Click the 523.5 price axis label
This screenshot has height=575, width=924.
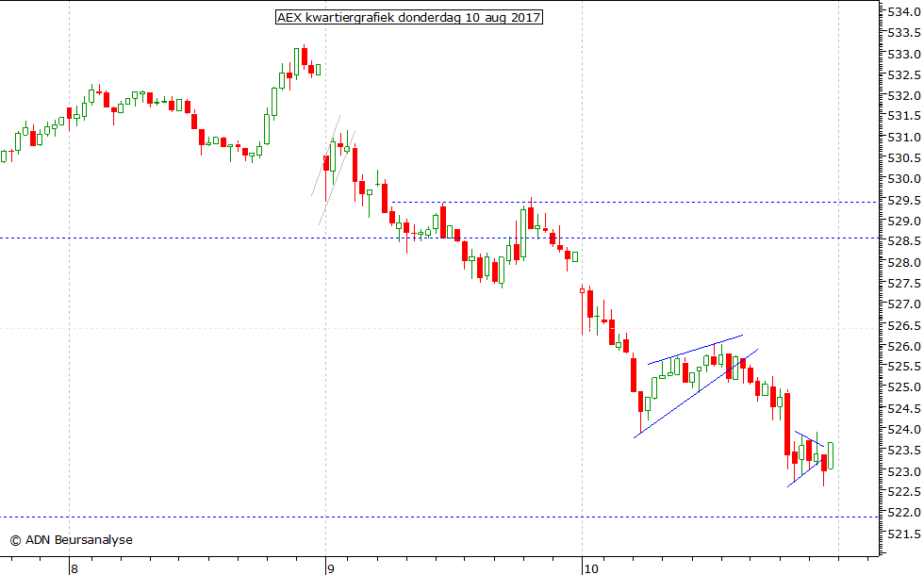click(x=904, y=451)
